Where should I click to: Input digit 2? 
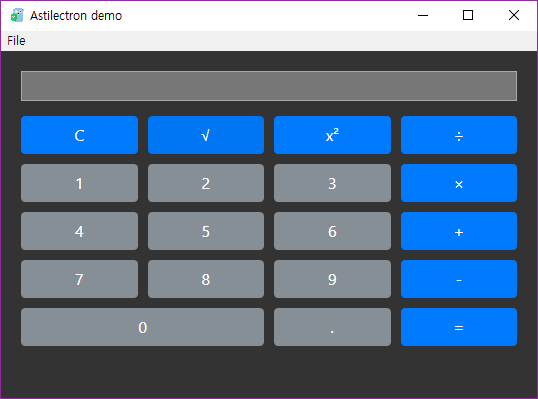pyautogui.click(x=206, y=183)
